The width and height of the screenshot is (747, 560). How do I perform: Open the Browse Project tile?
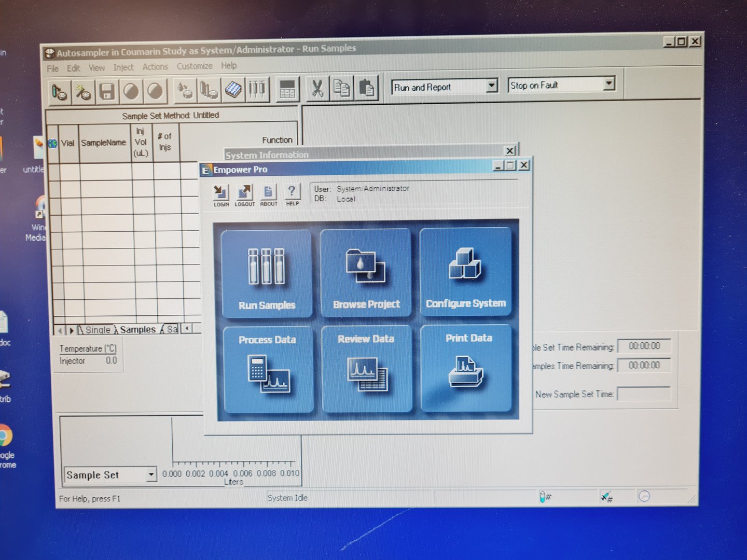tap(366, 273)
